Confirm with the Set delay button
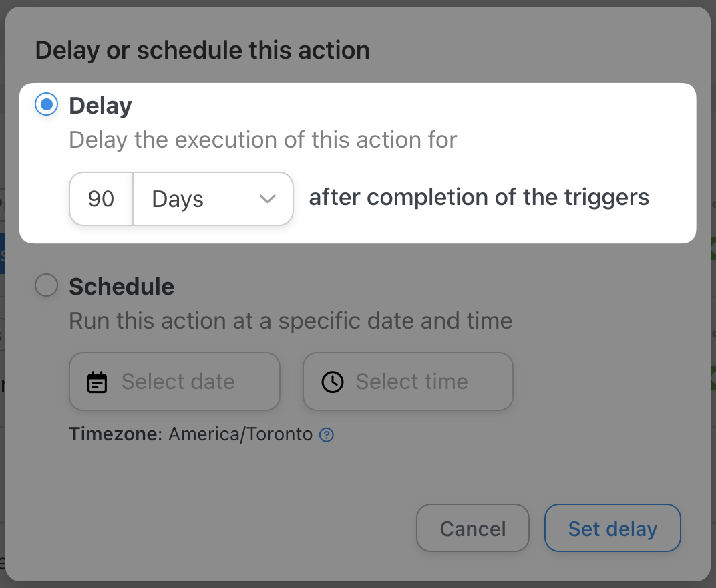The height and width of the screenshot is (588, 716). (612, 529)
